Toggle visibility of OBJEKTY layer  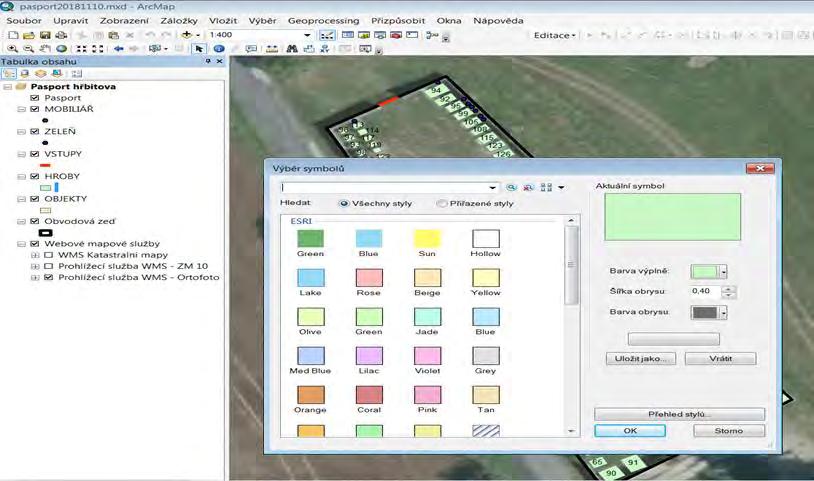(x=35, y=199)
